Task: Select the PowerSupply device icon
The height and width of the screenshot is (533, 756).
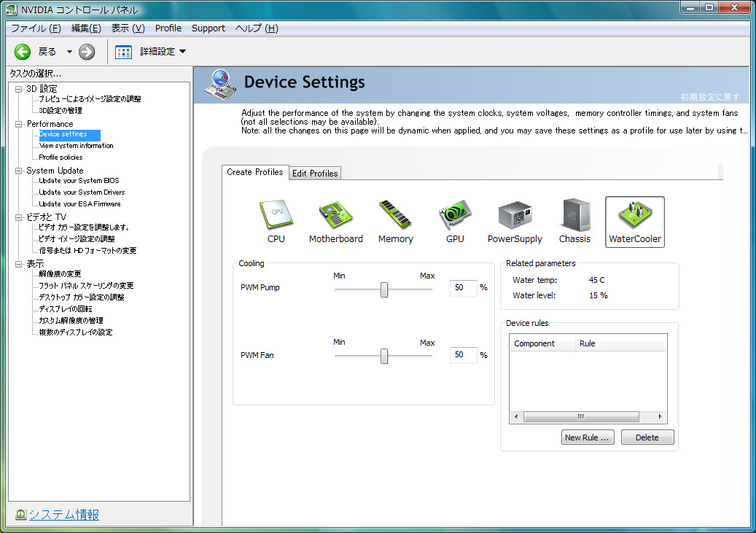Action: [x=515, y=222]
